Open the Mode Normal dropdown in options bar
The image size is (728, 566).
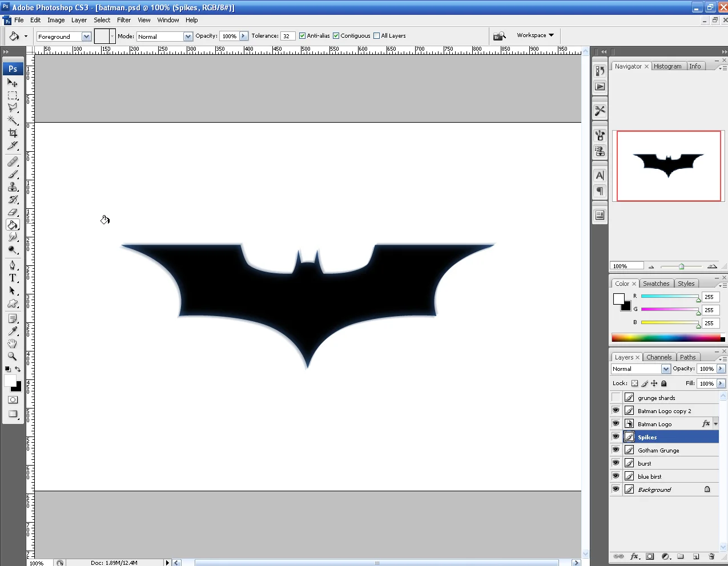coord(164,37)
